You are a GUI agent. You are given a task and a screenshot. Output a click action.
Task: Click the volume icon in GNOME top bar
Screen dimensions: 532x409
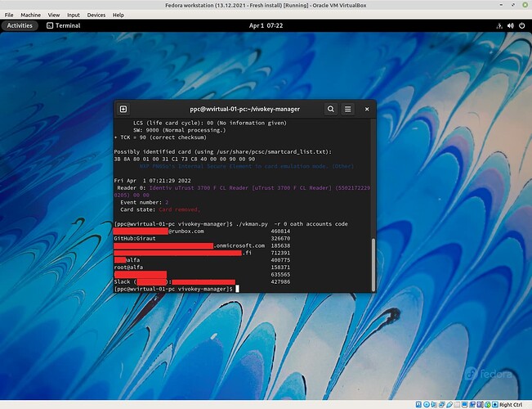pos(510,26)
